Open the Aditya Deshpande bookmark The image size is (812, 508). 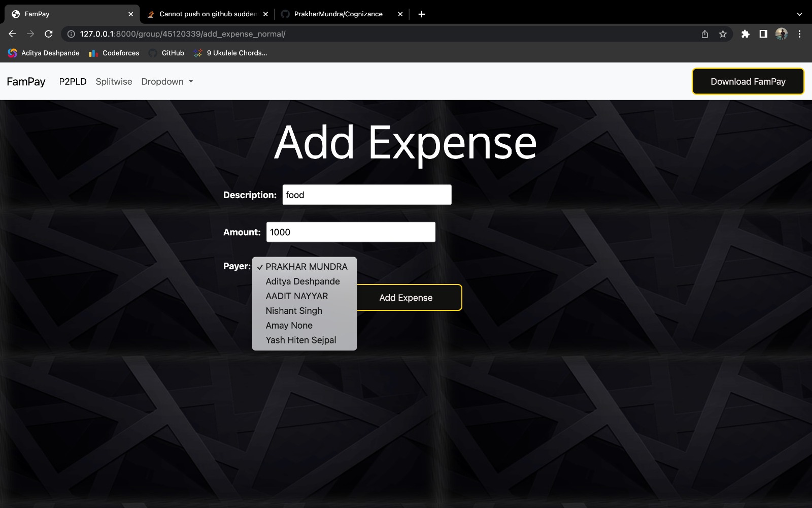(x=44, y=53)
